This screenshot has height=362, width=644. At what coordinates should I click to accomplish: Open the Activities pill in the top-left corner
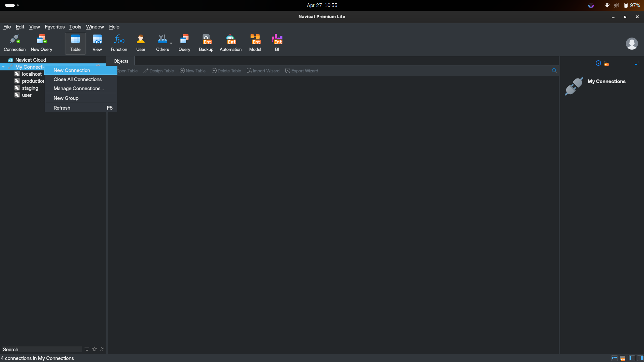(x=12, y=5)
